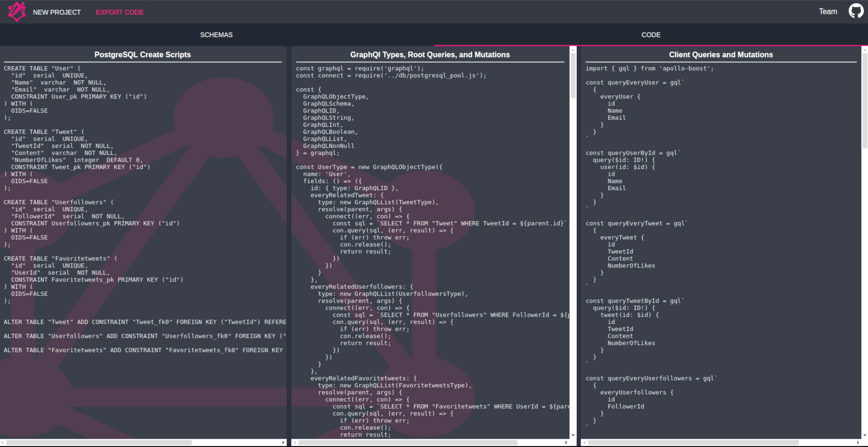Click right scroll arrow under GraphQL Types panel
This screenshot has width=868, height=447.
[x=565, y=442]
